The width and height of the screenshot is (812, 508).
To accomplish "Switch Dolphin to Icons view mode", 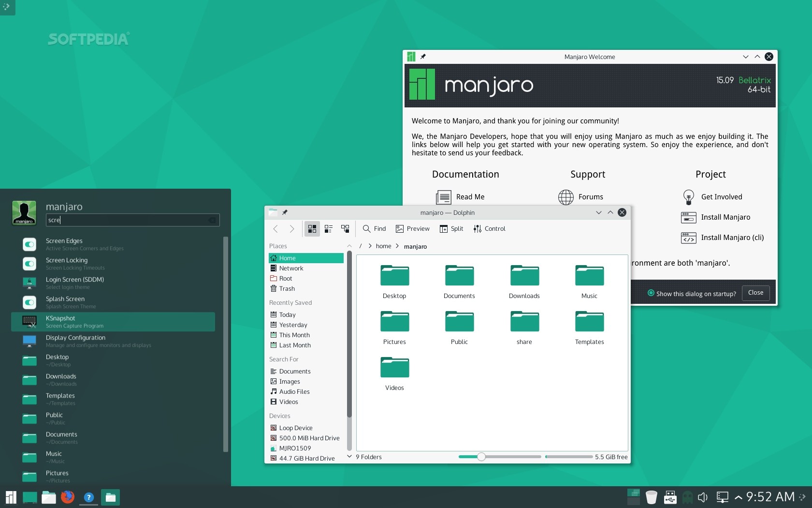I will 312,229.
